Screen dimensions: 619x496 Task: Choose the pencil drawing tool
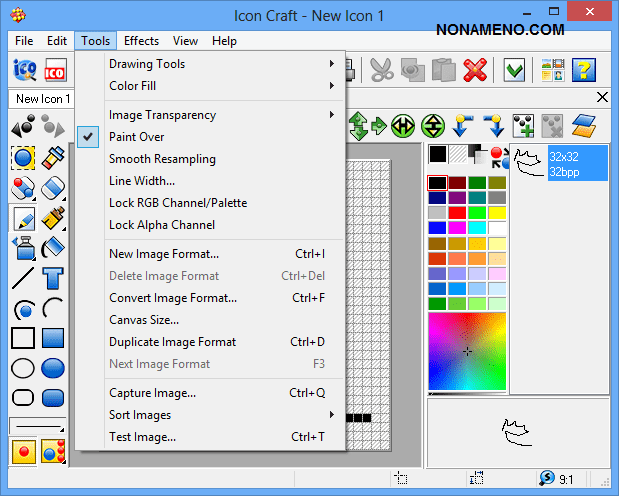click(23, 217)
